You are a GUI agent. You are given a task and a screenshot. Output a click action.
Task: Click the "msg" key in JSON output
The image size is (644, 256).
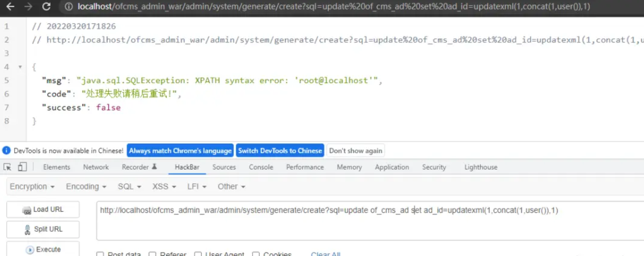(54, 81)
